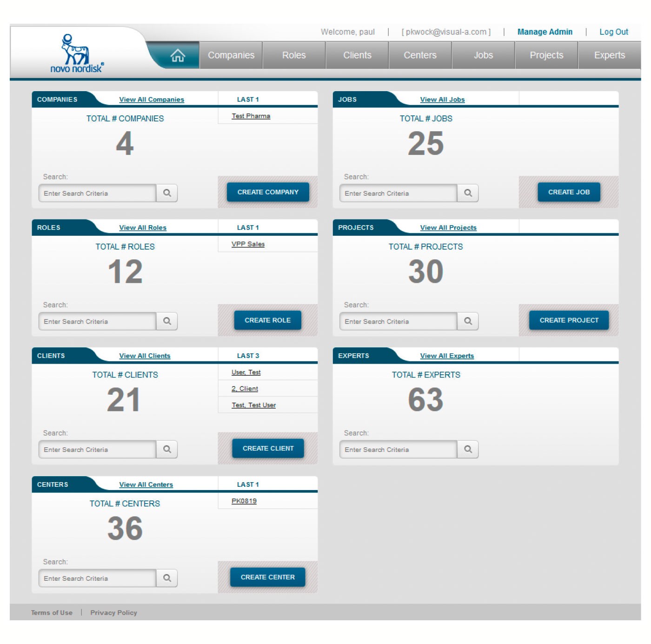
Task: Open View All Jobs
Action: (442, 99)
